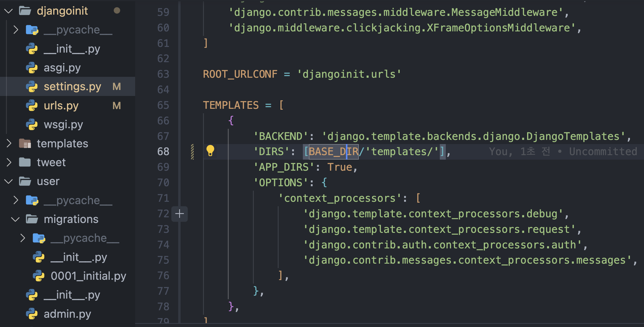Expand the templates folder chevron

(9, 143)
